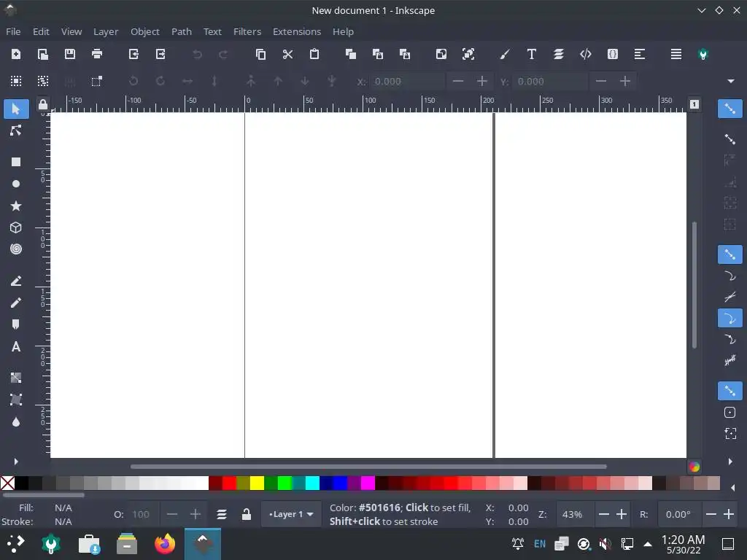Open Fill and Stroke brush icon
Screen dimensions: 747x560
pos(505,54)
